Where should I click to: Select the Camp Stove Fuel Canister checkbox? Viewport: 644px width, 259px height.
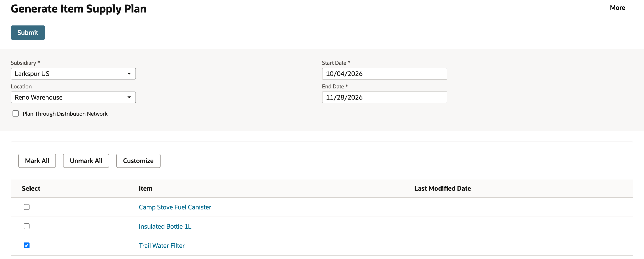(27, 207)
